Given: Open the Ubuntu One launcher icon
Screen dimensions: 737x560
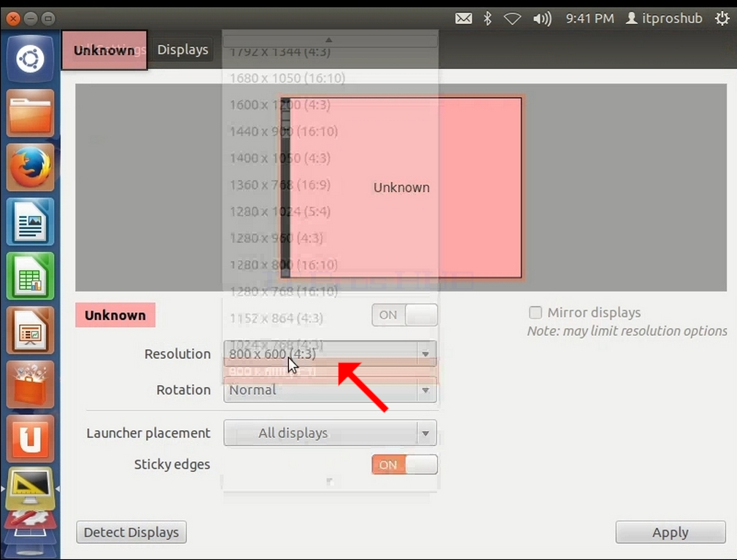Looking at the screenshot, I should tap(30, 439).
